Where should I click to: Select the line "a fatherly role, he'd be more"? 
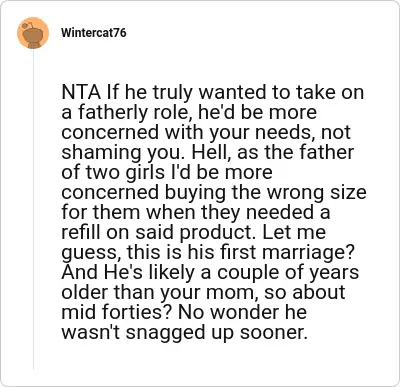[x=189, y=112]
